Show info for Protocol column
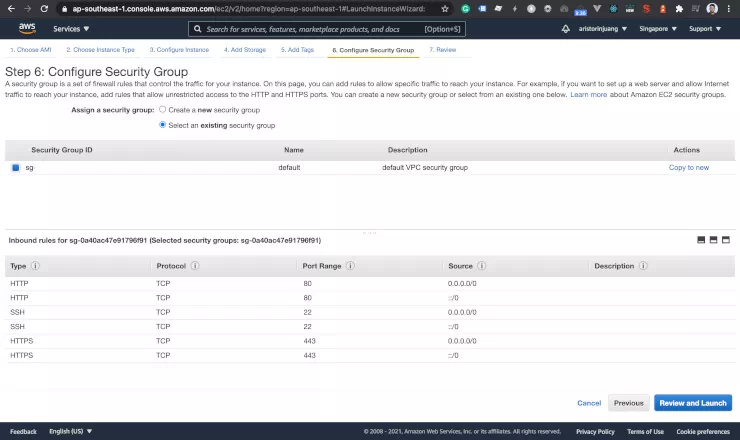 [195, 266]
